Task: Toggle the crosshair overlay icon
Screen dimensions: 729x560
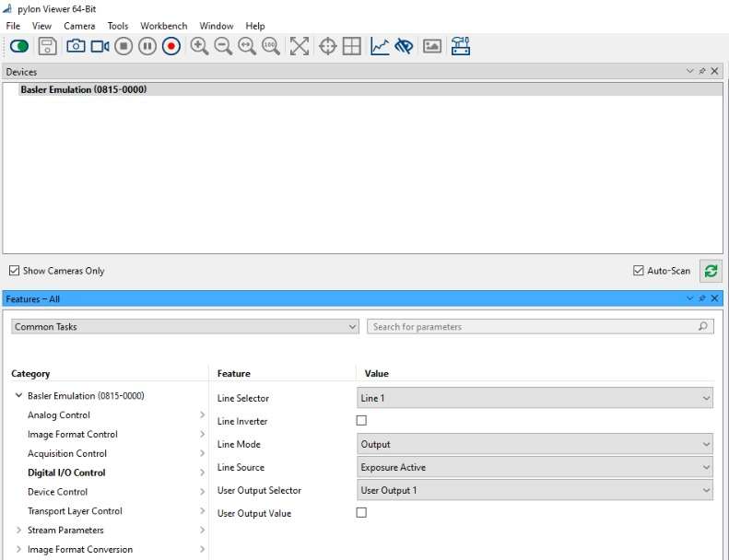Action: tap(327, 46)
